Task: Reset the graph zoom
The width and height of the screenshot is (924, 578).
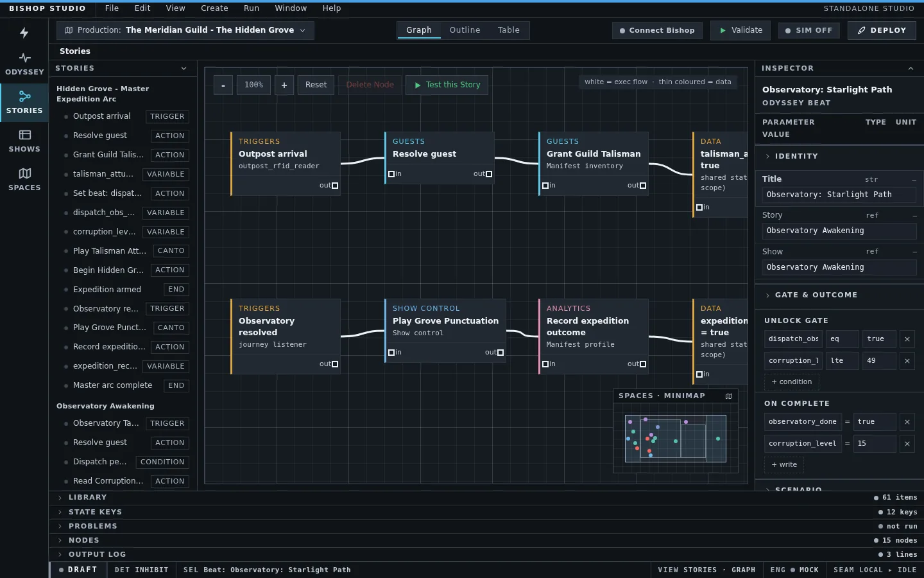Action: pyautogui.click(x=316, y=85)
